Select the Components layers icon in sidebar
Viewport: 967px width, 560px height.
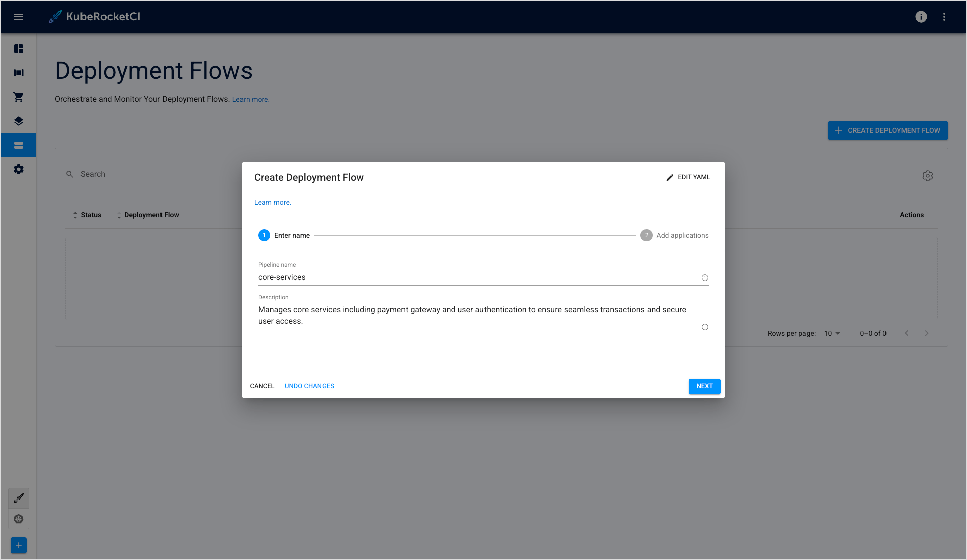tap(19, 121)
